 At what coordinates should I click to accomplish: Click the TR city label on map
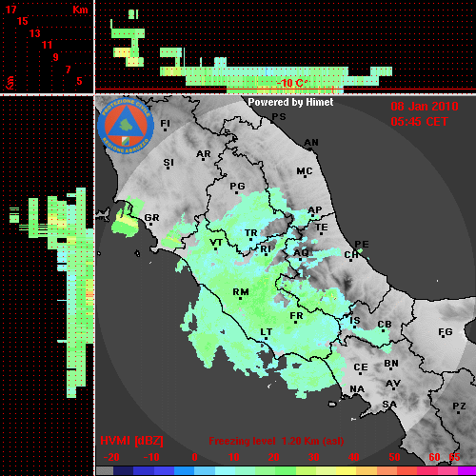click(x=251, y=233)
